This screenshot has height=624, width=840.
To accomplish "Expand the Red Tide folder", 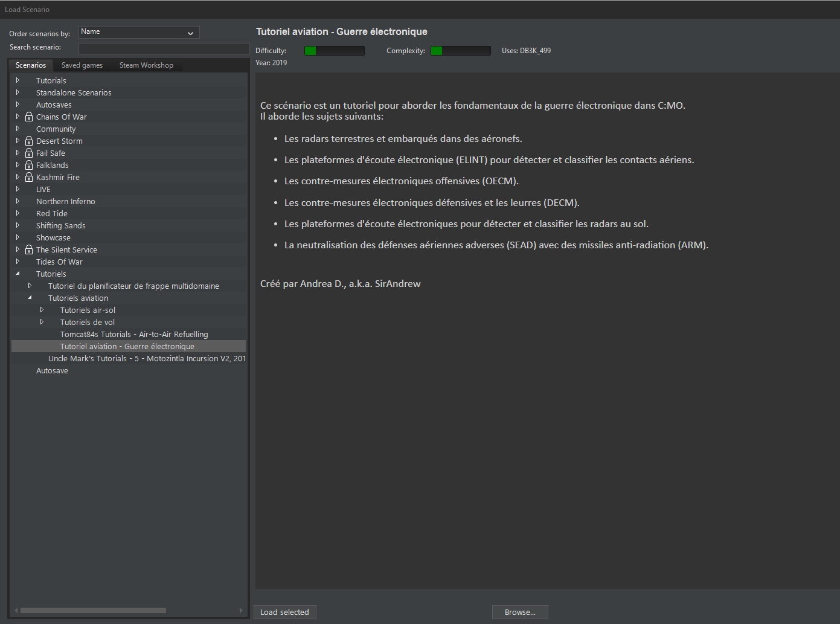I will coord(18,213).
